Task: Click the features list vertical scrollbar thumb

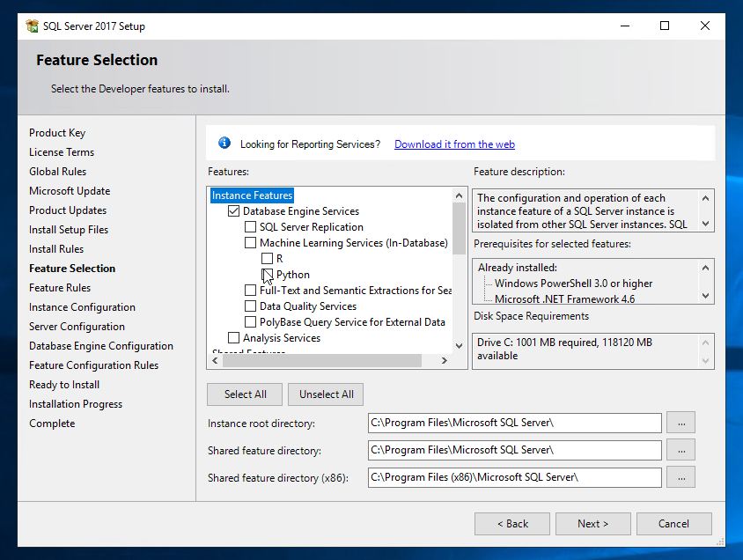Action: 459,228
